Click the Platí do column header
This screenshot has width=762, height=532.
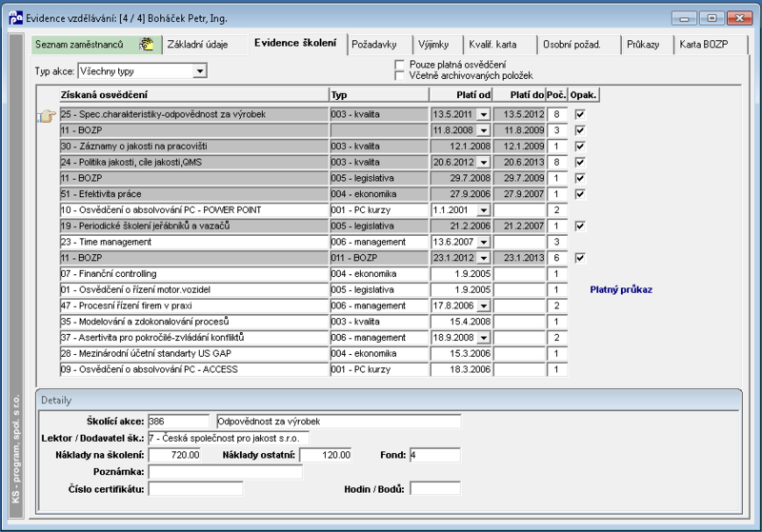tap(519, 95)
